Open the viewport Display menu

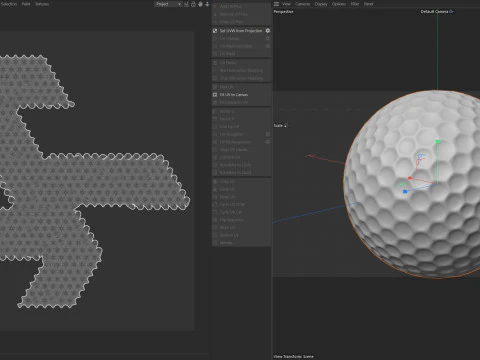pos(321,4)
